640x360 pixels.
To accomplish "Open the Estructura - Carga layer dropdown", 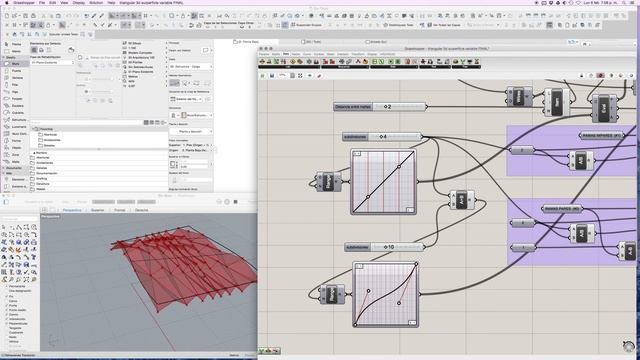I will pos(191,66).
